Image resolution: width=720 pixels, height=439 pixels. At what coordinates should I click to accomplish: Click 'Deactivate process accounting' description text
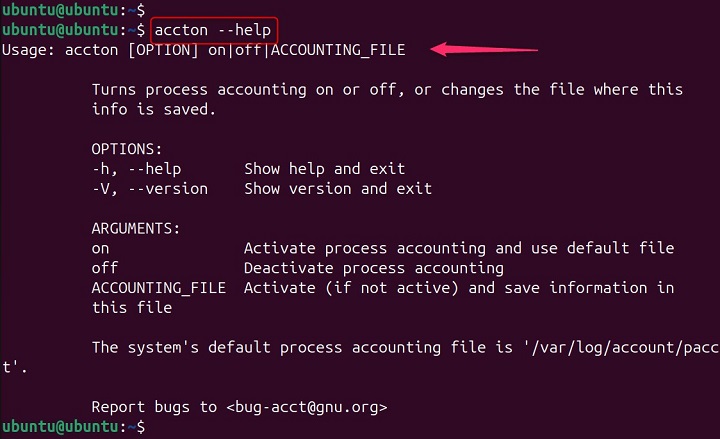(x=373, y=268)
